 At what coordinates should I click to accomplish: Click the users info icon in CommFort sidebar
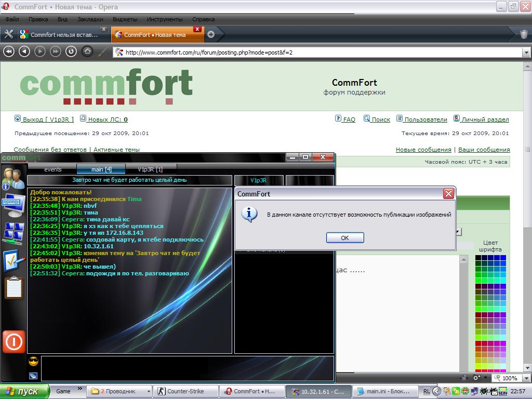13,178
